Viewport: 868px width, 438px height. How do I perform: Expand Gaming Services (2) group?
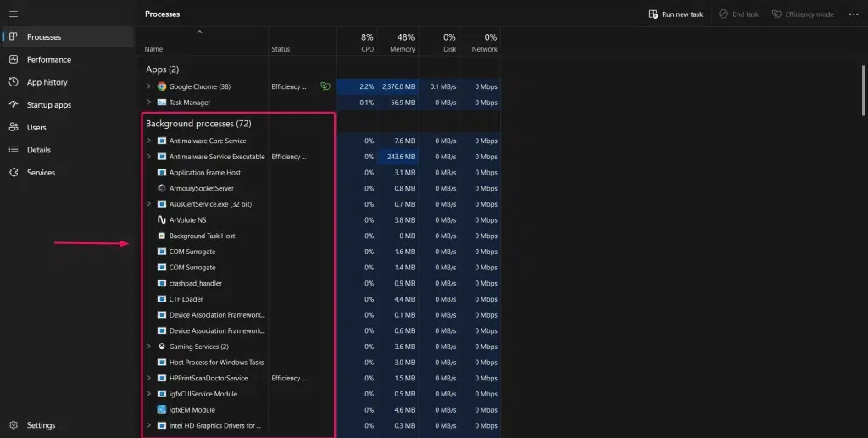[148, 347]
